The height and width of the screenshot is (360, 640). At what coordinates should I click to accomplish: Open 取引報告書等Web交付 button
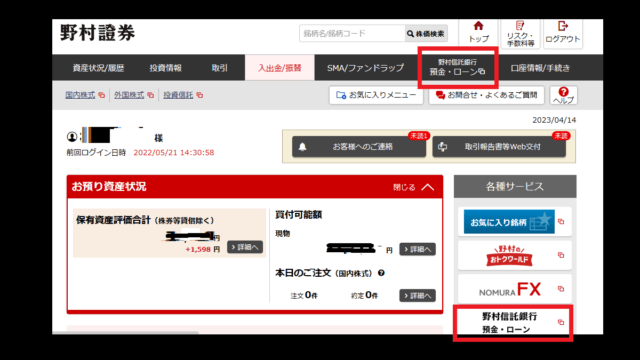tap(499, 147)
